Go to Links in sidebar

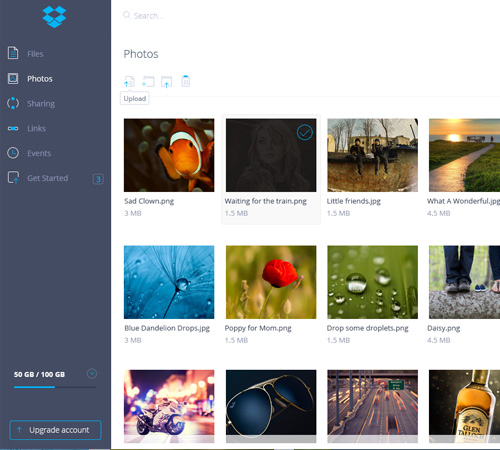(36, 128)
